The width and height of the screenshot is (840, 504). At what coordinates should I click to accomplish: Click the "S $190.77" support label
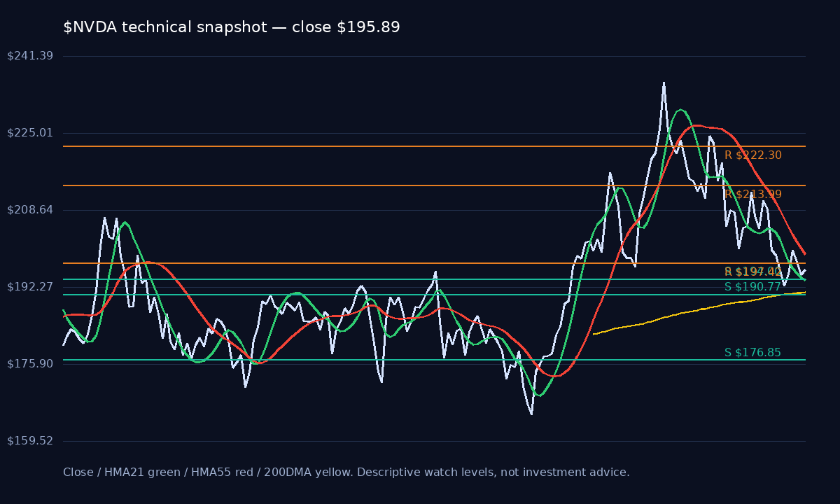point(752,287)
